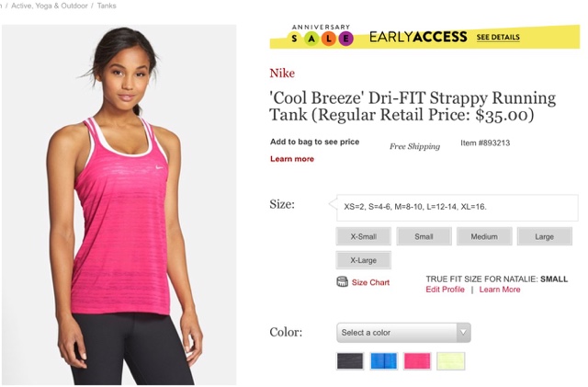This screenshot has width=588, height=387.
Task: Click the tape measure Size Chart icon
Action: [x=342, y=282]
